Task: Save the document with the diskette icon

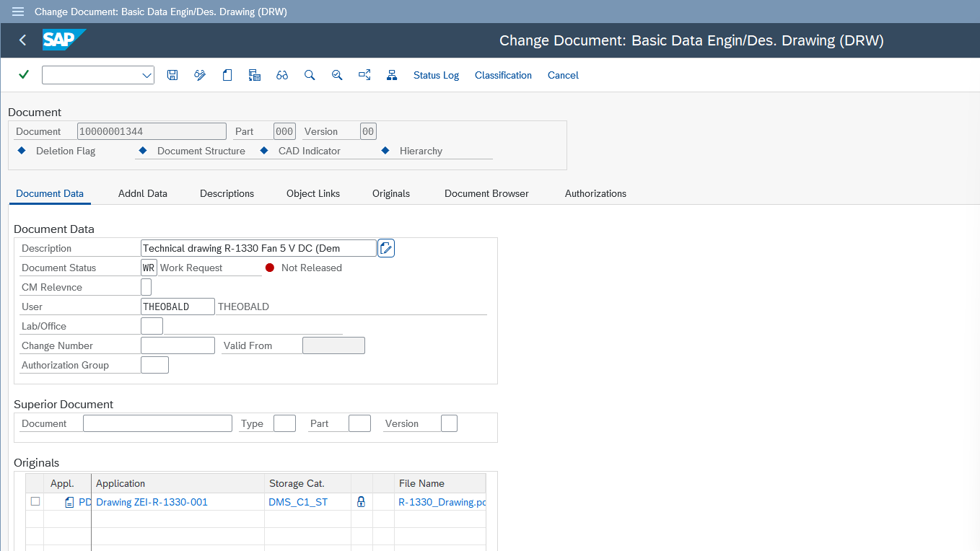Action: (172, 75)
